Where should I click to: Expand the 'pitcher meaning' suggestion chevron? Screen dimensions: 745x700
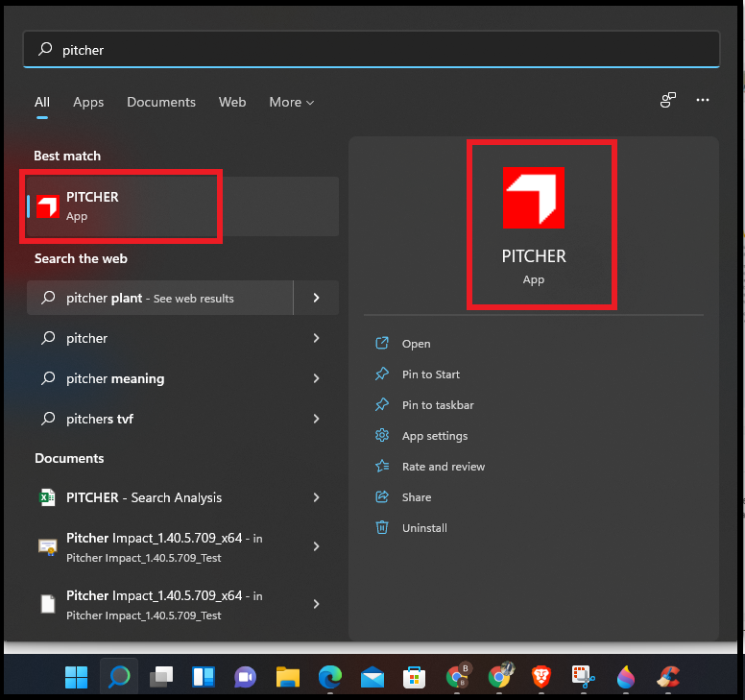(x=316, y=378)
